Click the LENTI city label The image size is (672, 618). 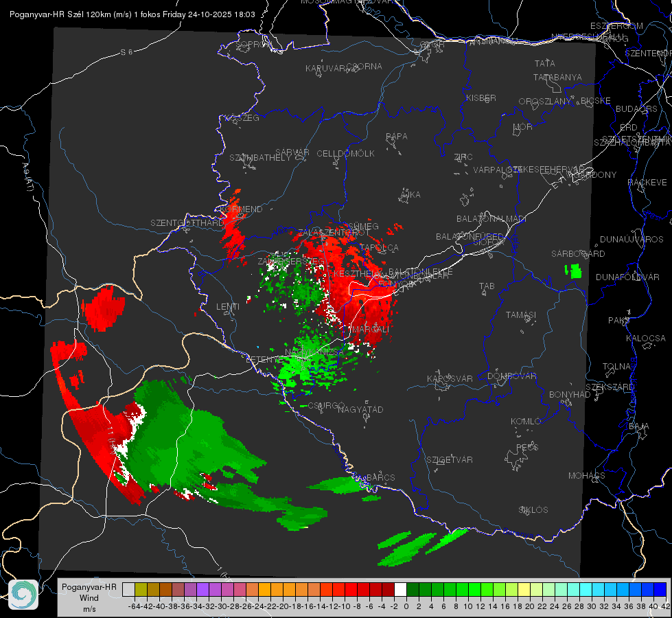point(228,307)
